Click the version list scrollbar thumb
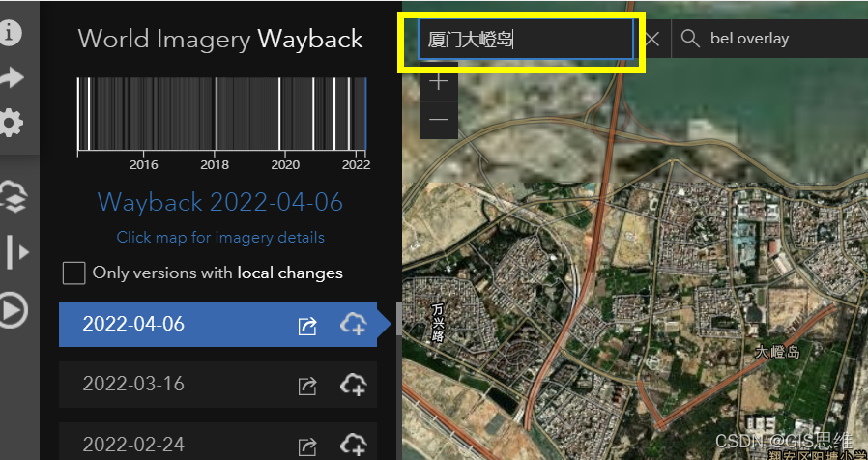 [x=399, y=319]
